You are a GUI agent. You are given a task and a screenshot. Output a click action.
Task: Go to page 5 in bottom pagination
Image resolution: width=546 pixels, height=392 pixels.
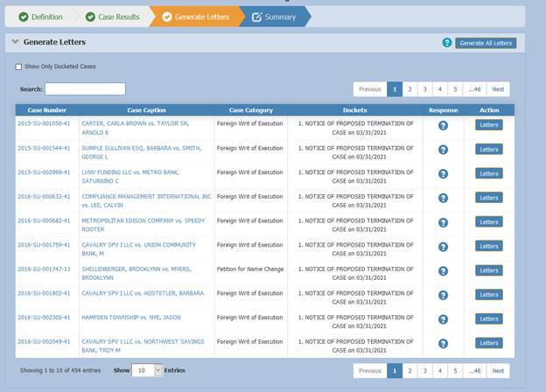[455, 371]
